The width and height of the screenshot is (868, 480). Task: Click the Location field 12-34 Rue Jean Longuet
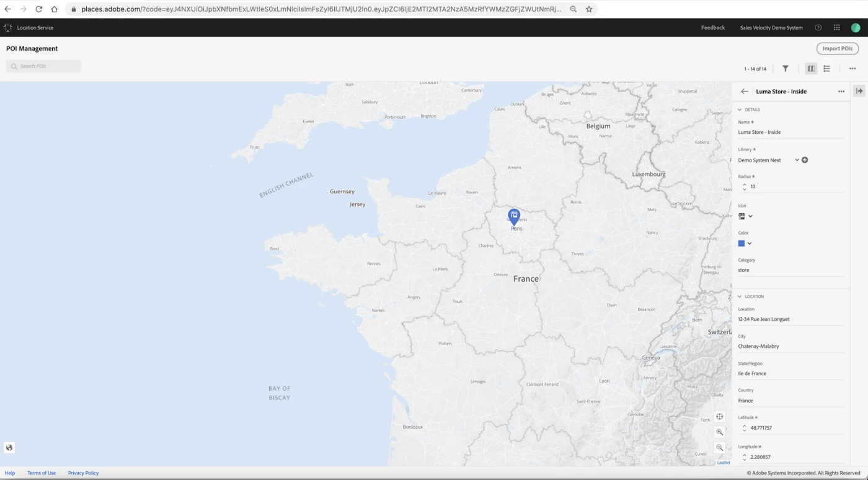point(790,319)
